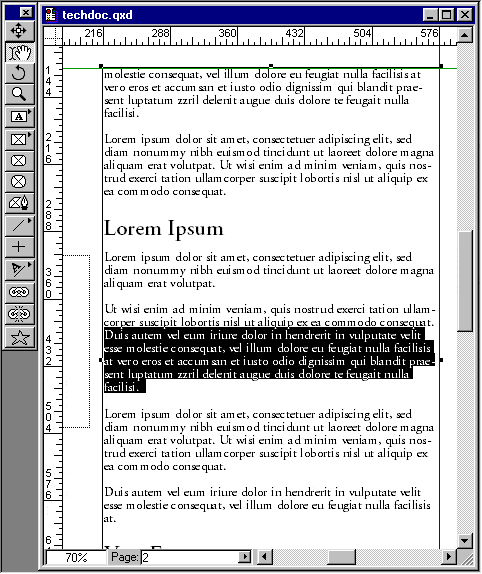482x574 pixels.
Task: Select the Linking chain tool
Action: (19, 292)
